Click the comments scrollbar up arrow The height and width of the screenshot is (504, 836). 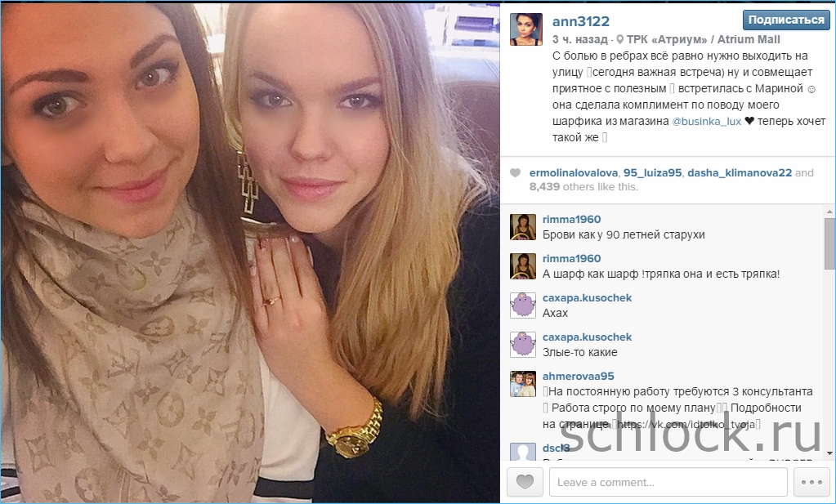tap(829, 212)
